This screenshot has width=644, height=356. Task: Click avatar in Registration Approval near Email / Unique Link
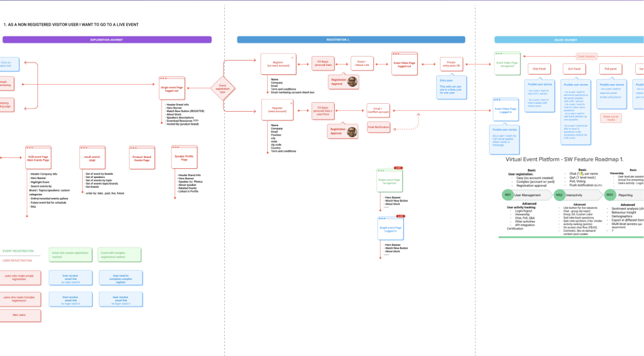[352, 81]
